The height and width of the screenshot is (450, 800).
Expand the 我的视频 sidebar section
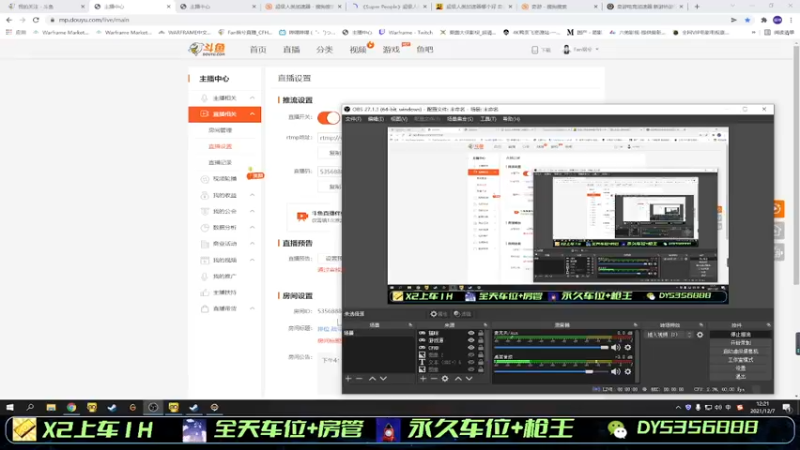click(253, 260)
